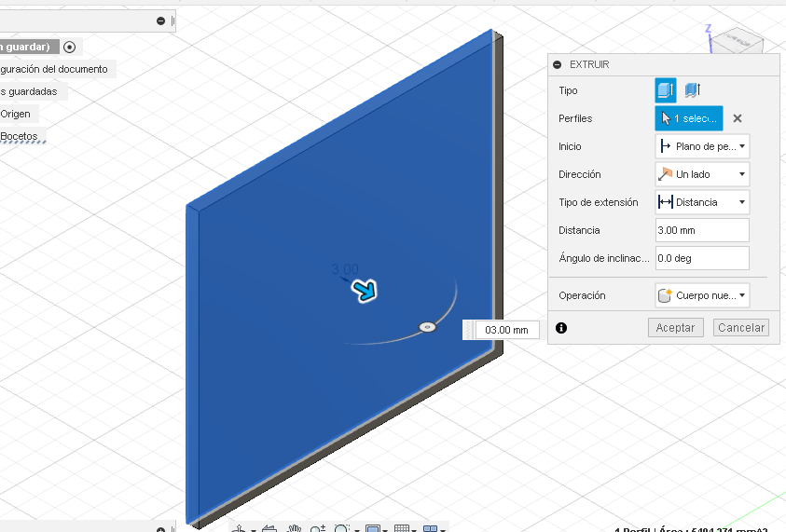The height and width of the screenshot is (532, 786).
Task: Open the Fit zoom dropdown arrow
Action: [x=357, y=530]
